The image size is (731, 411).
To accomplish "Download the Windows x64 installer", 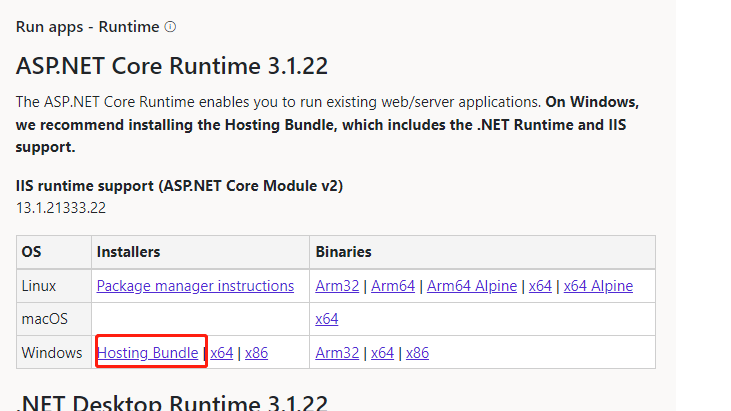I will tap(221, 352).
